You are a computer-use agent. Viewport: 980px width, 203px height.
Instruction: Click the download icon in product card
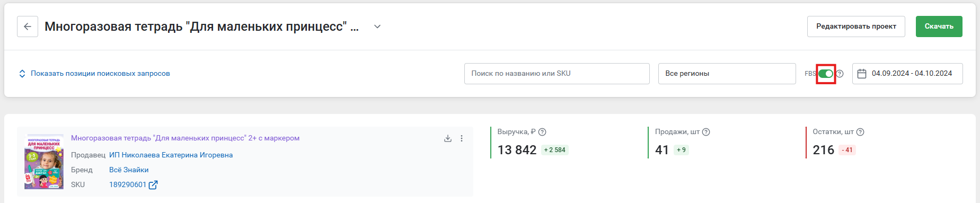pos(448,138)
